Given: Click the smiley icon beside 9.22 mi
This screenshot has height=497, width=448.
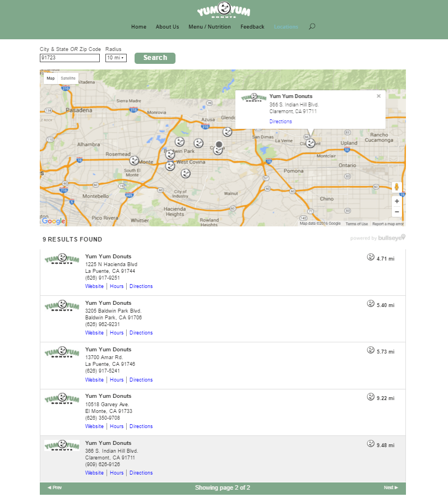Looking at the screenshot, I should tap(371, 397).
